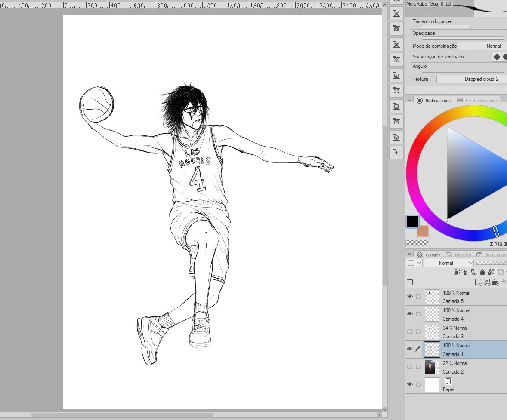Screen dimensions: 507x420
Task: Select the tan sub color swatch
Action: point(423,231)
